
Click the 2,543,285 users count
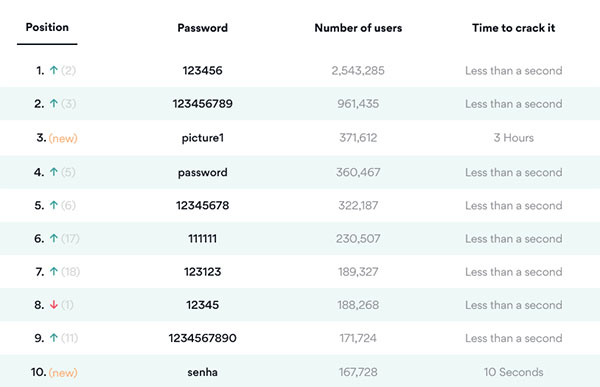358,70
